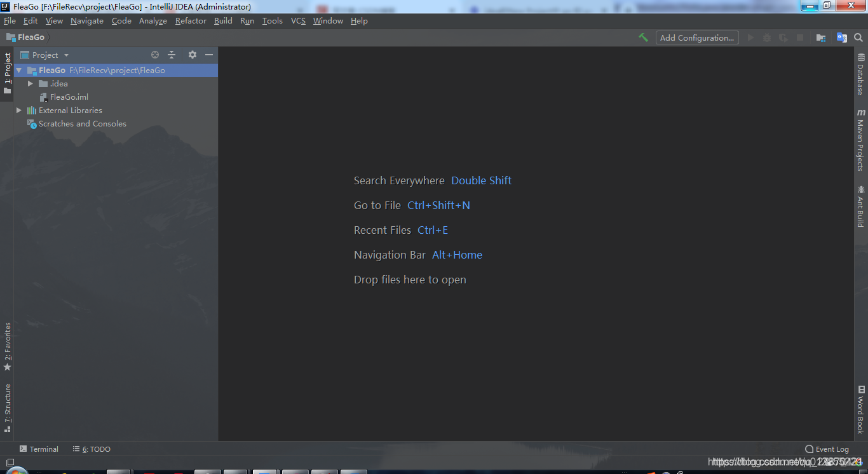The image size is (868, 474).
Task: Open the Terminal tool window
Action: 39,449
